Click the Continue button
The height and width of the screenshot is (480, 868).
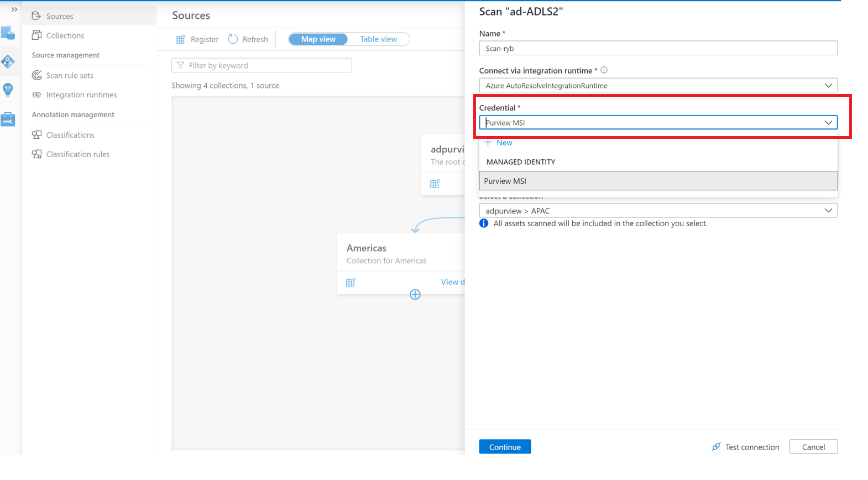click(505, 447)
